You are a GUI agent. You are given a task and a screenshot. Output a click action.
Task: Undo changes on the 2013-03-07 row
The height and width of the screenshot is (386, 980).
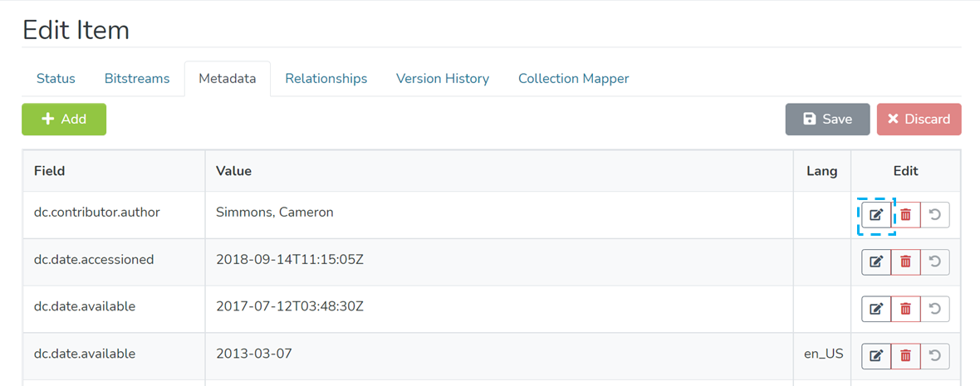tap(935, 356)
